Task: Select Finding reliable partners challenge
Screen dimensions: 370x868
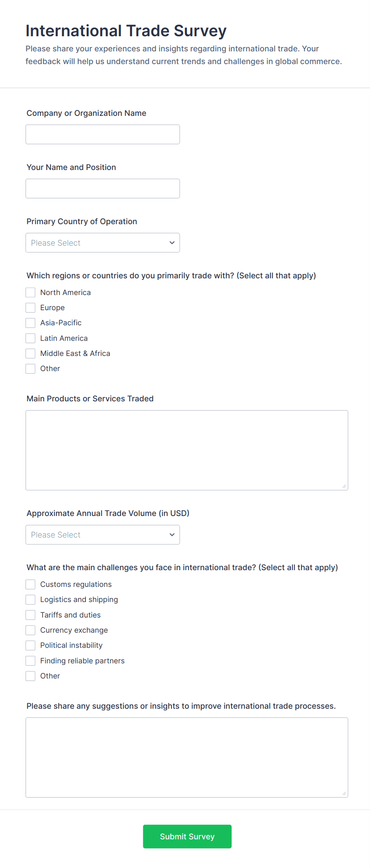Action: 30,660
